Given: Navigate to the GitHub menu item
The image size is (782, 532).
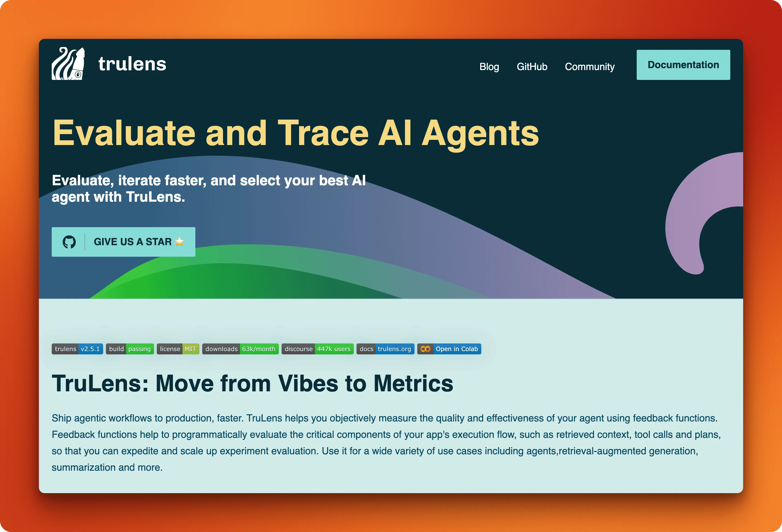Looking at the screenshot, I should pyautogui.click(x=532, y=66).
